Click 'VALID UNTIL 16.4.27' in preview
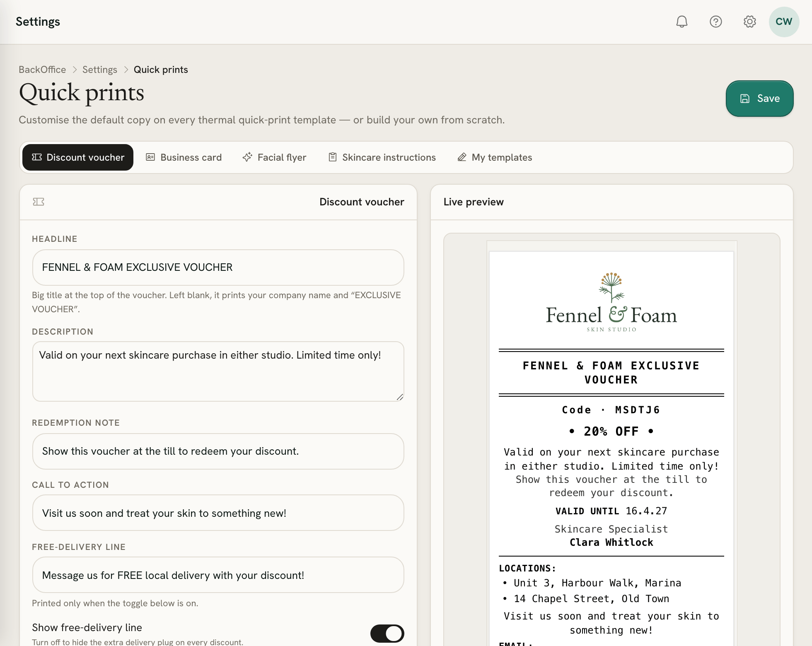 [611, 511]
